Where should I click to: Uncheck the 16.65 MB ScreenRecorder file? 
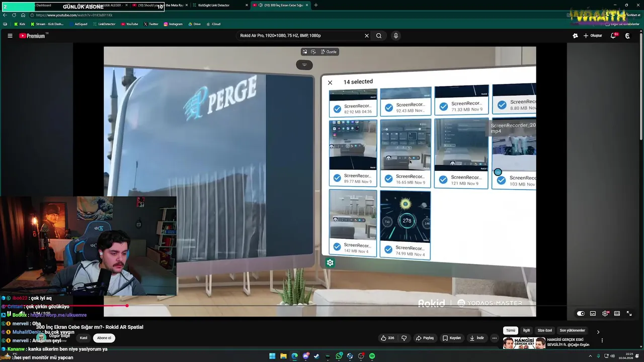388,178
